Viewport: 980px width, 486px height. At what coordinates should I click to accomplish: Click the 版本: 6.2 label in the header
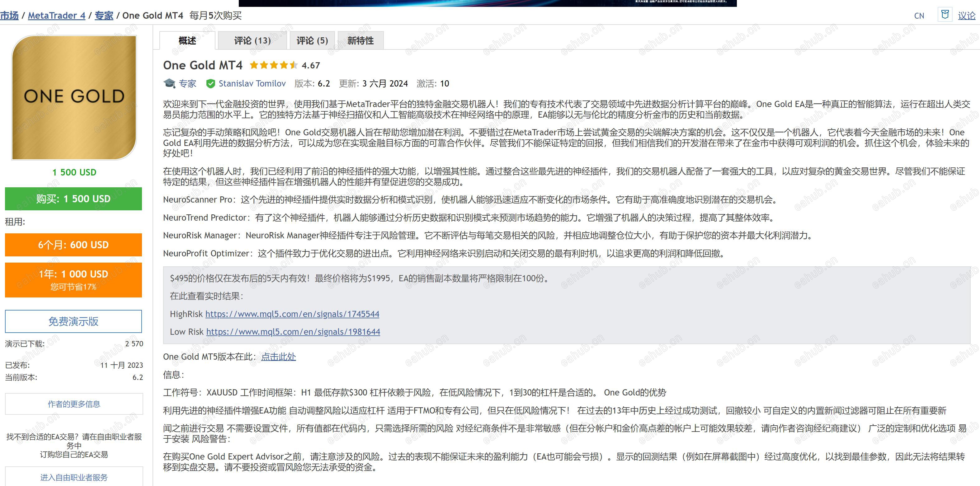pos(312,84)
